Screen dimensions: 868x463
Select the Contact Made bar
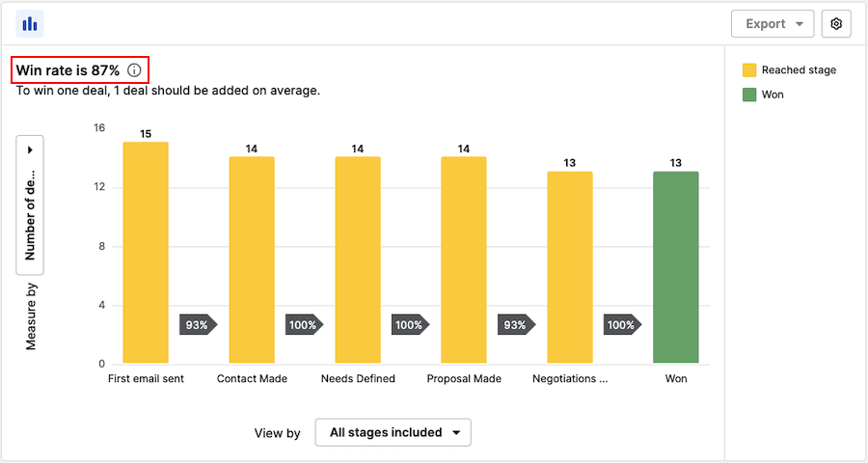click(x=252, y=260)
